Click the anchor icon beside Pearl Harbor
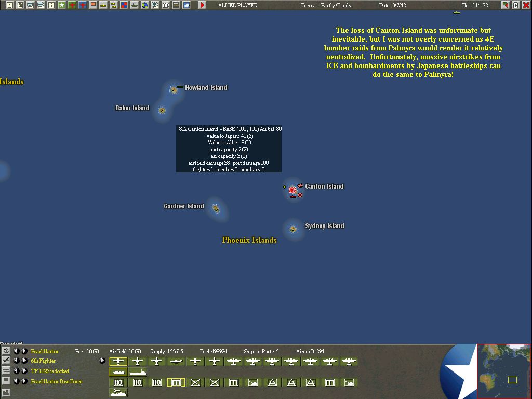 tap(6, 351)
